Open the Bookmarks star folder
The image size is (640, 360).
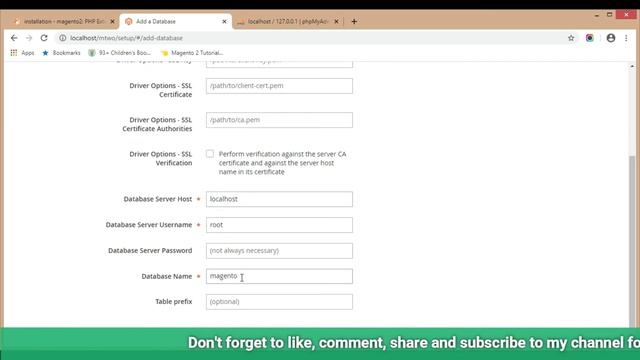tap(61, 53)
